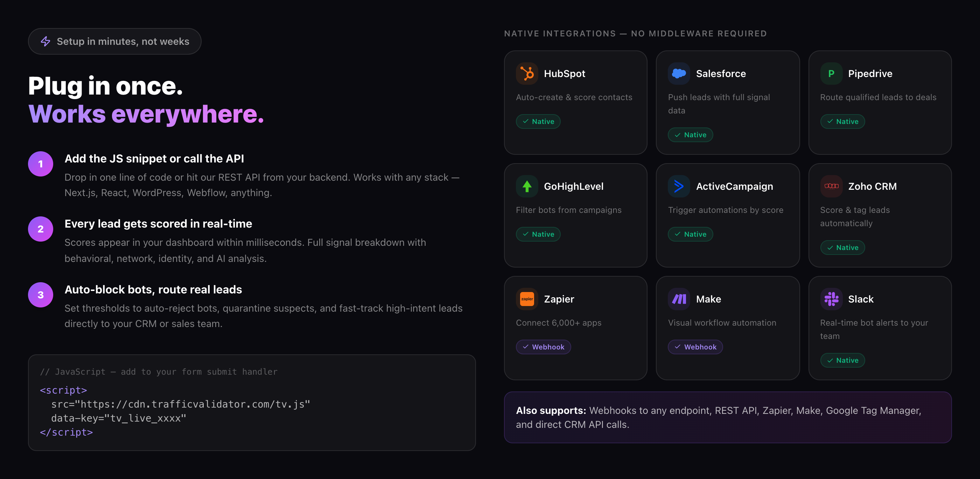Click the ActiveCampaign chevron icon
Image resolution: width=980 pixels, height=479 pixels.
(679, 186)
